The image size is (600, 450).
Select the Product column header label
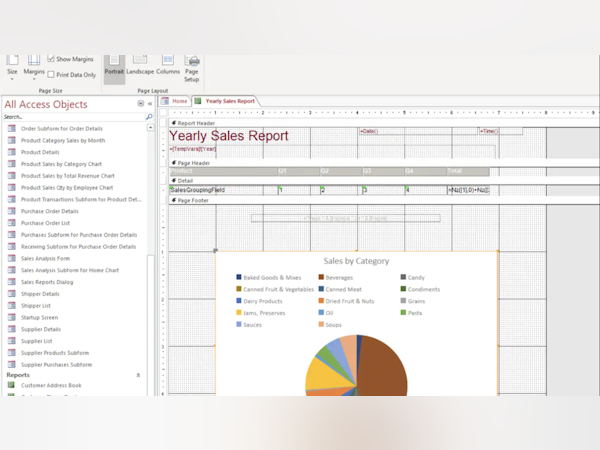coord(223,171)
